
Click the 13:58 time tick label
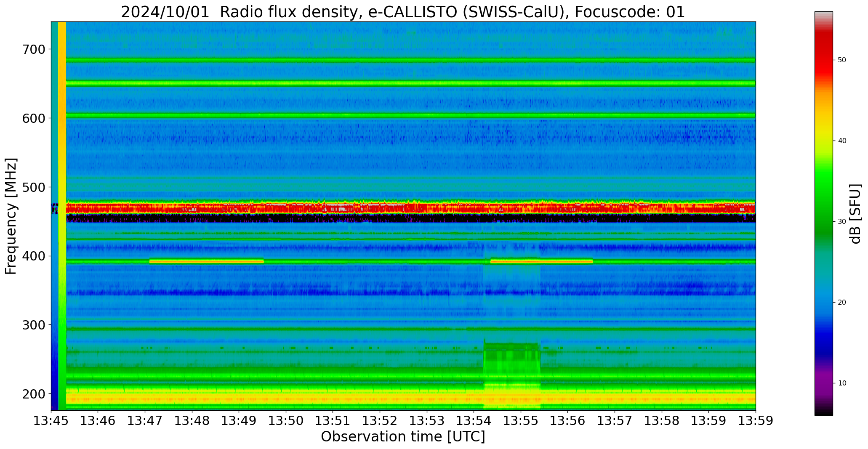tap(662, 421)
